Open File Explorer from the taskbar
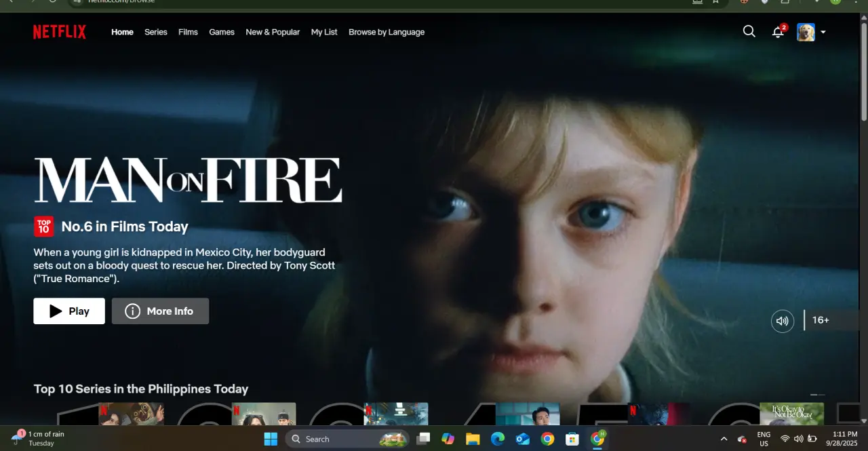This screenshot has width=868, height=451. click(x=473, y=439)
